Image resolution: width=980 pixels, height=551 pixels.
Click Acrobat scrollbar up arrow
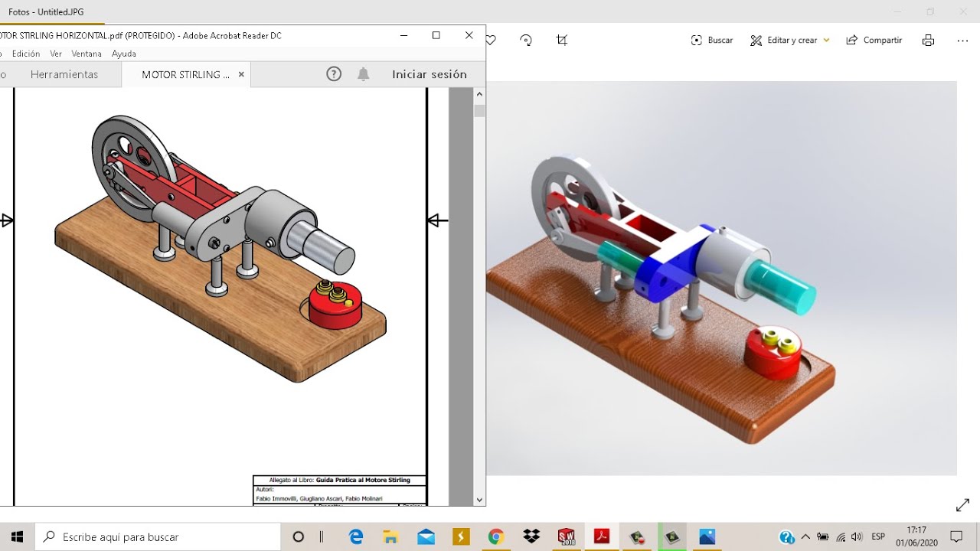point(479,94)
